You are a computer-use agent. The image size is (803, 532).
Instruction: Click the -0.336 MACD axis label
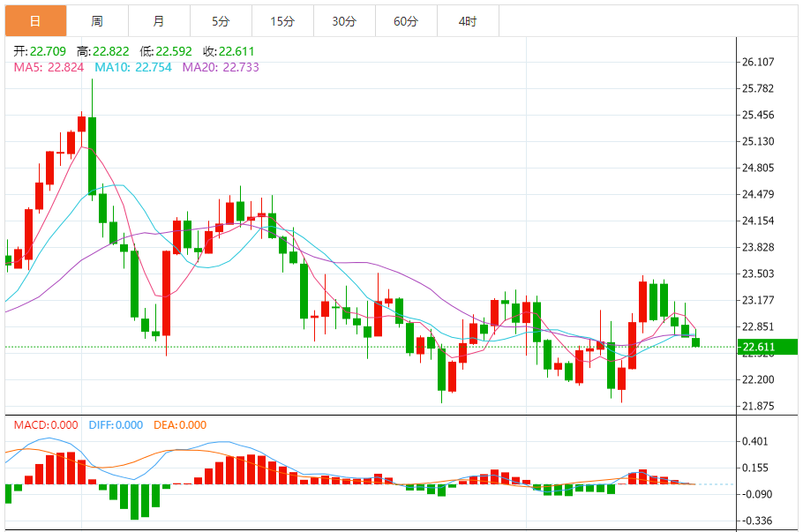[756, 521]
